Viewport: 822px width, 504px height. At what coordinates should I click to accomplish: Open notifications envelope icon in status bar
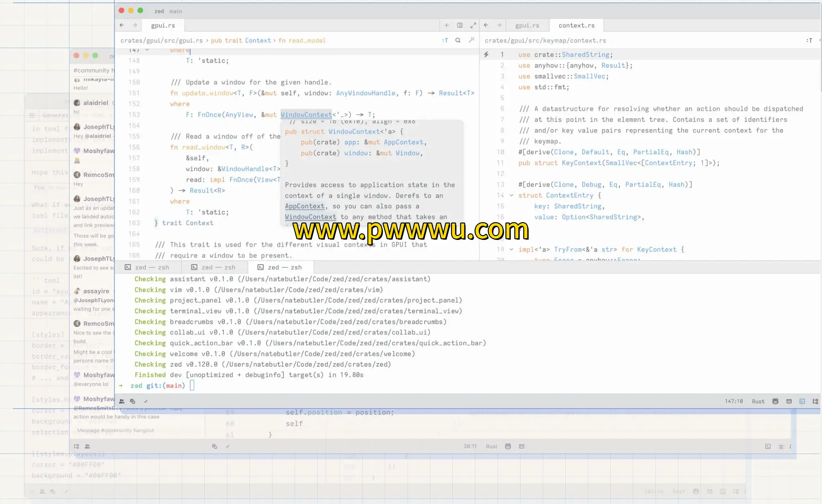point(789,401)
